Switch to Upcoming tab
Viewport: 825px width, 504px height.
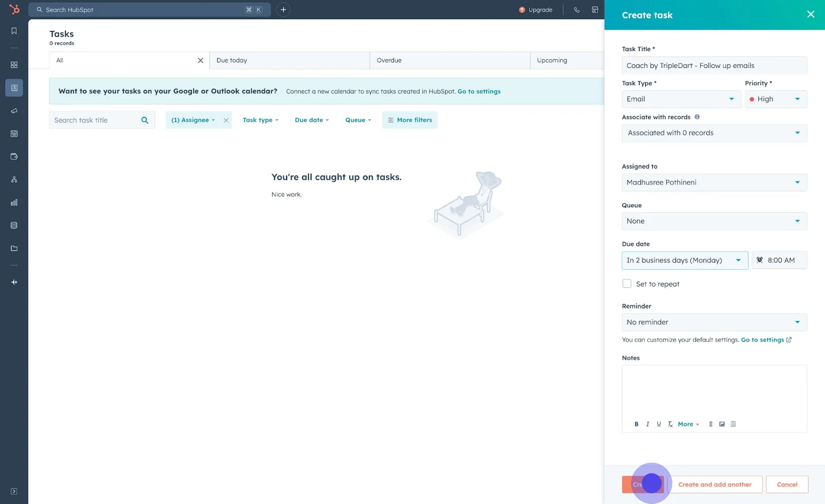567,60
